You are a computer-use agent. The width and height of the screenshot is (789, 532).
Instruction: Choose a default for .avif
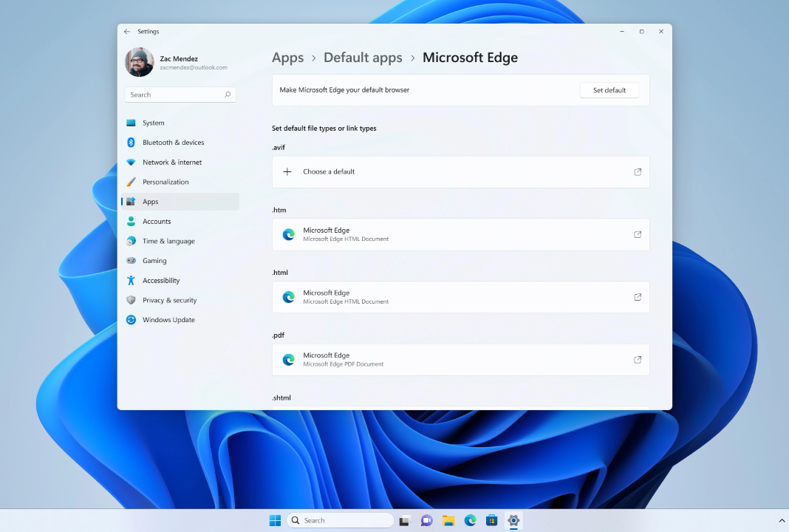(461, 171)
